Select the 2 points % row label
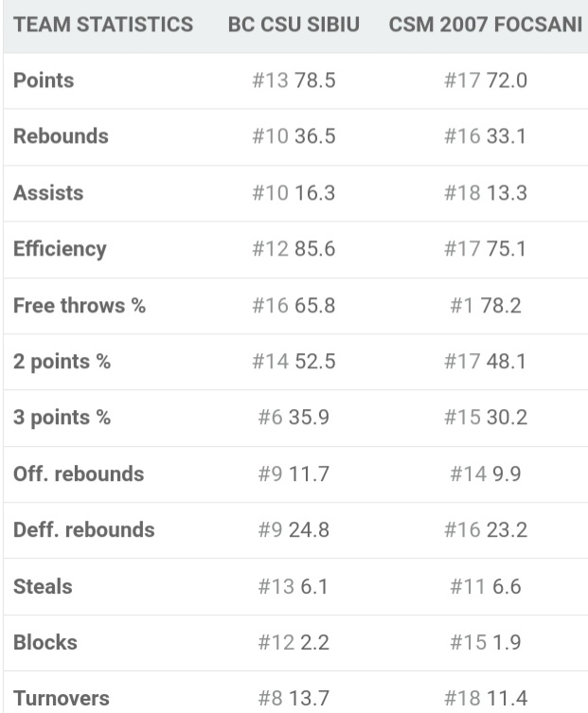588x713 pixels. (62, 362)
